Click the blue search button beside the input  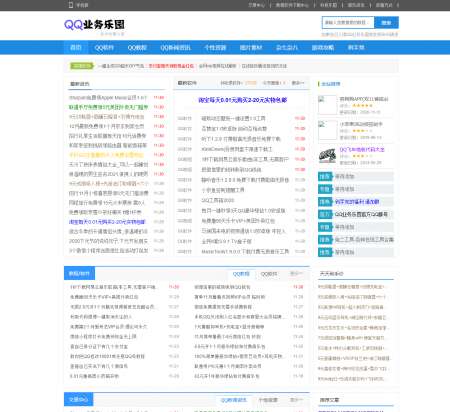coord(386,23)
